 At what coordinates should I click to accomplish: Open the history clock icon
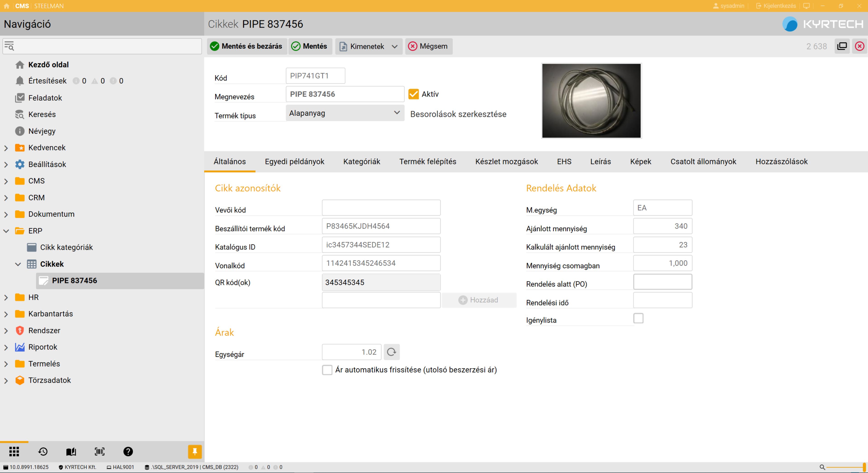(x=43, y=452)
